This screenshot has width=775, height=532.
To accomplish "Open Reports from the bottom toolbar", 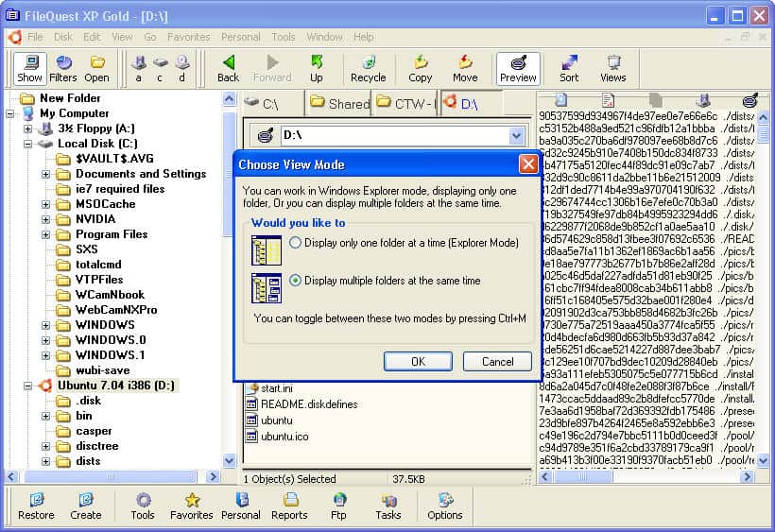I will click(289, 506).
